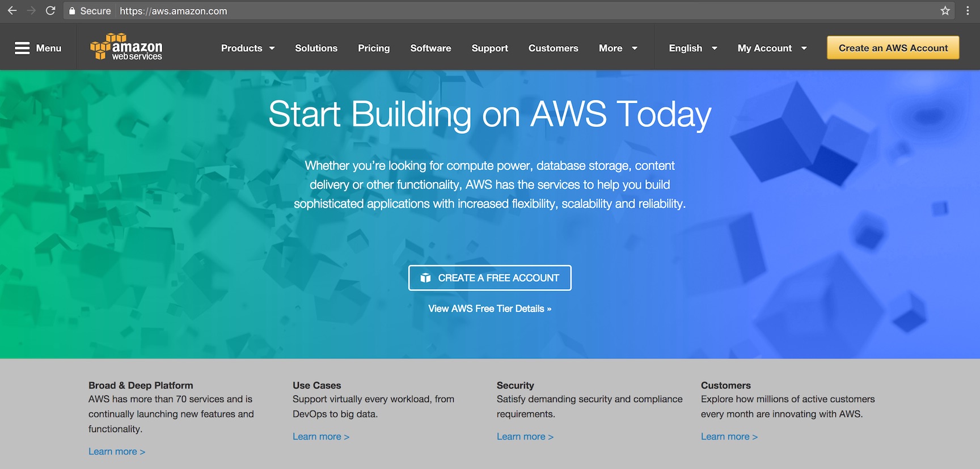
Task: Click Create an AWS Account button
Action: (x=893, y=48)
